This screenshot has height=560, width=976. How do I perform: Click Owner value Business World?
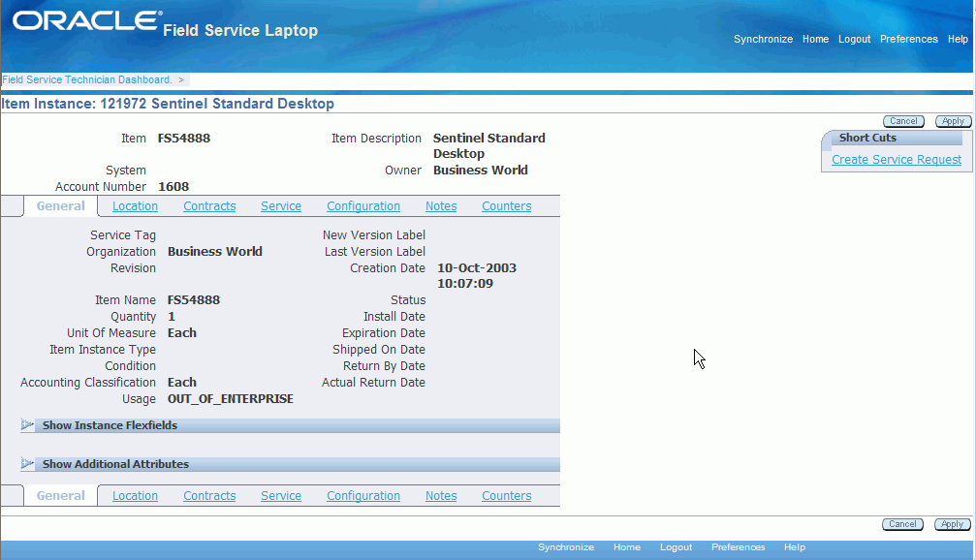coord(481,170)
